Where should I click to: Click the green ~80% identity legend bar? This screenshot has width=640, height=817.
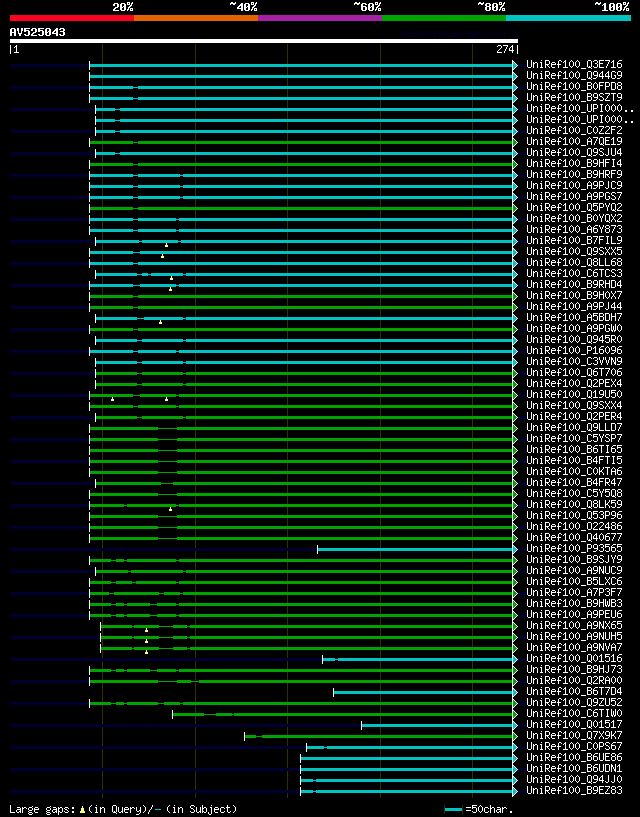[444, 18]
